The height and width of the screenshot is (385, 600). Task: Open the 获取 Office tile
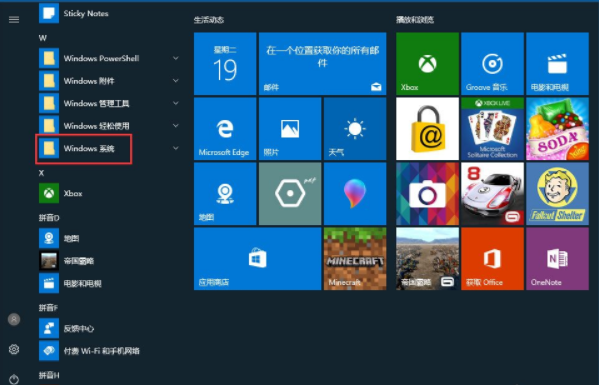coord(492,259)
